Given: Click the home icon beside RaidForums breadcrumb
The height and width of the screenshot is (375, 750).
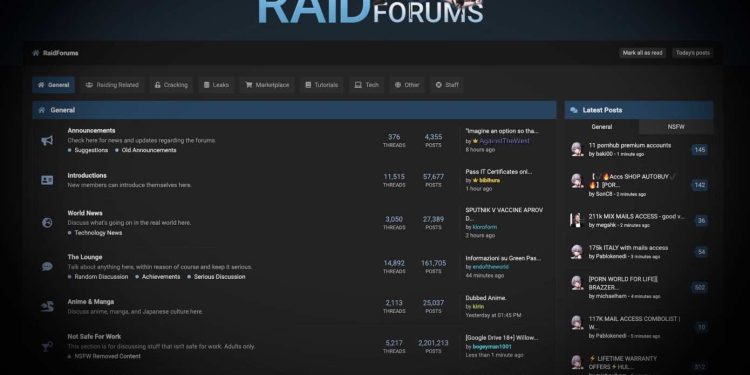Looking at the screenshot, I should pyautogui.click(x=36, y=53).
